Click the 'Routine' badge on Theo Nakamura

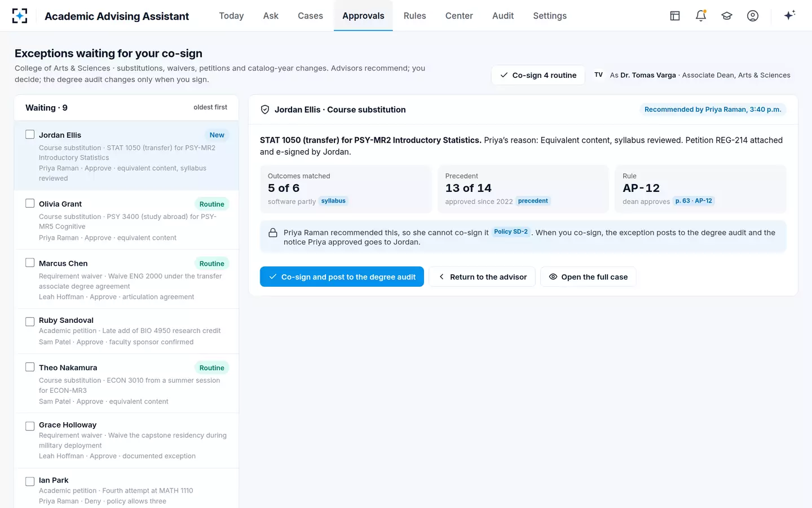[x=212, y=368]
